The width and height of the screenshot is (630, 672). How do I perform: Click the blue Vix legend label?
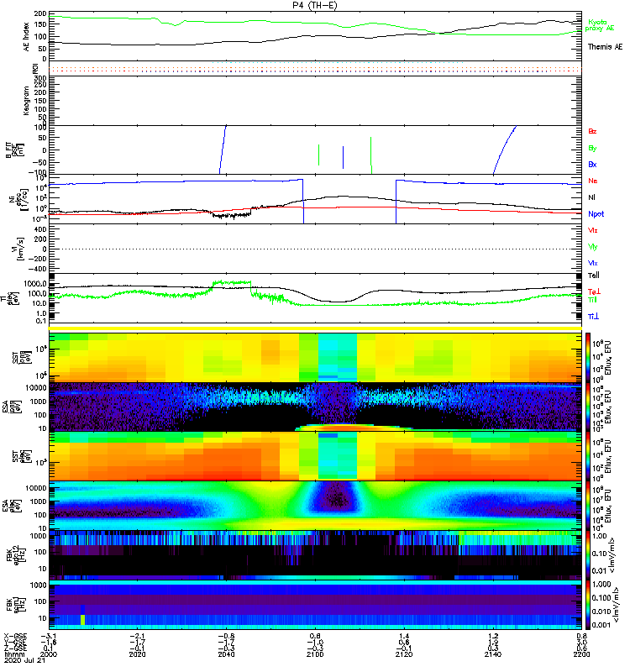[593, 263]
